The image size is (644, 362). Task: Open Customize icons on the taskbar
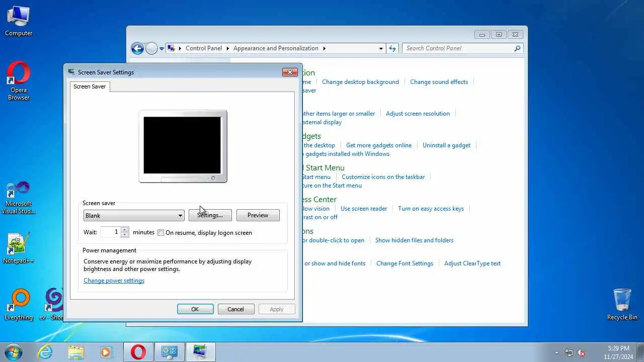383,177
